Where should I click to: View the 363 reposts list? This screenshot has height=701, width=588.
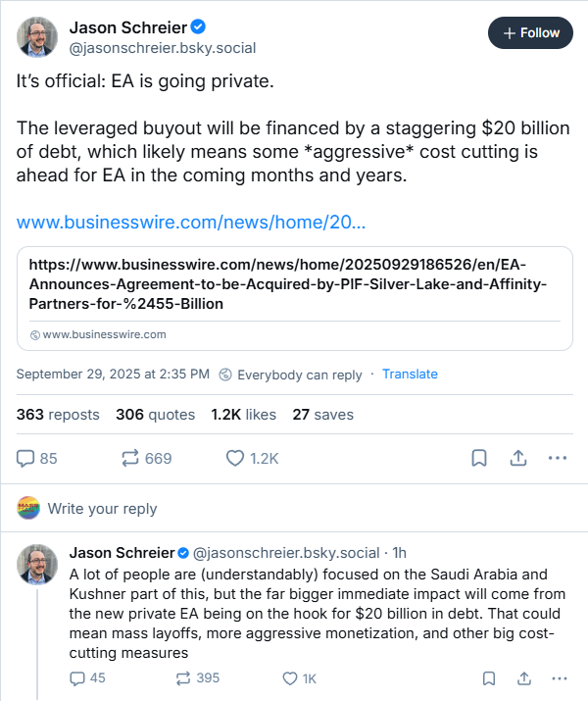pos(58,415)
